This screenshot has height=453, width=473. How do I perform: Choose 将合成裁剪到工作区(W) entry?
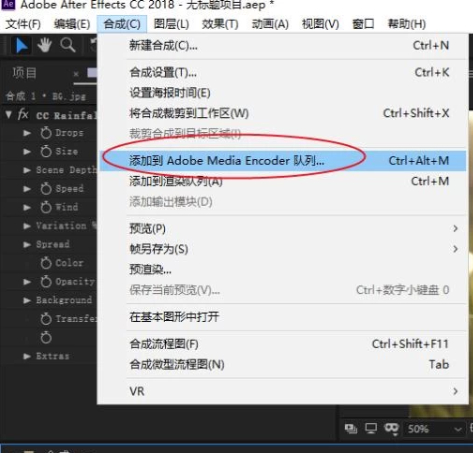click(x=283, y=113)
